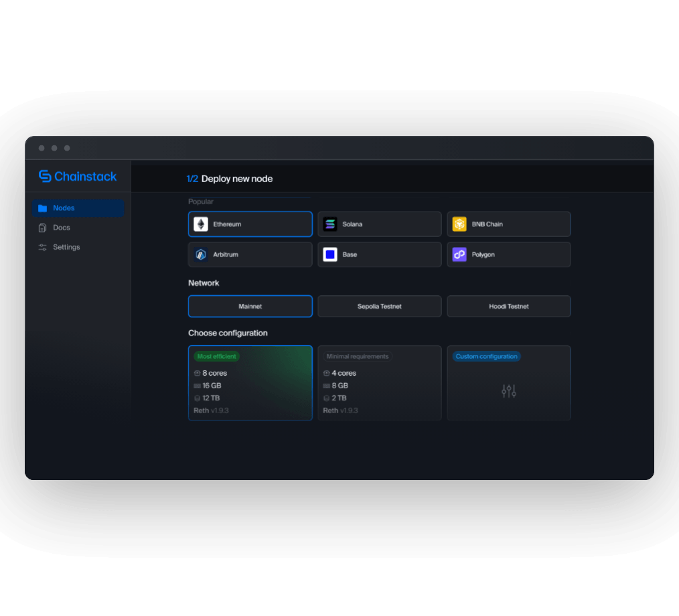
Task: Click the Settings sliders icon in sidebar
Action: coord(42,247)
